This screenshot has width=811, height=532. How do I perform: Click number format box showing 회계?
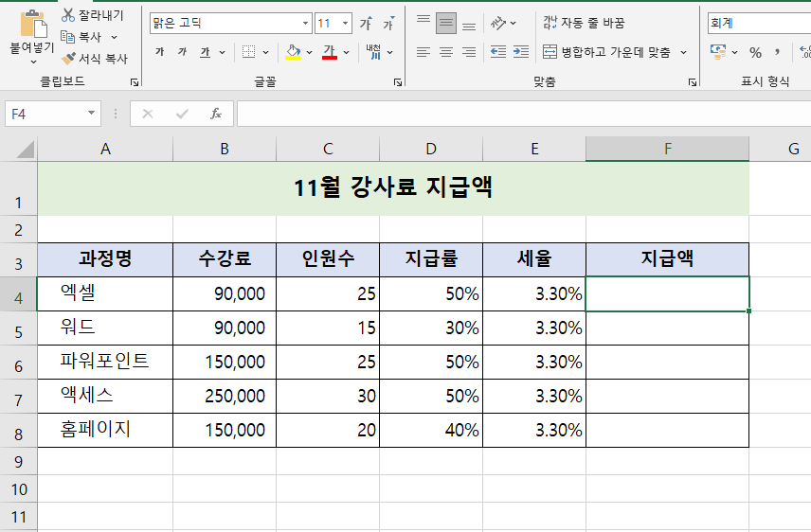[x=759, y=23]
